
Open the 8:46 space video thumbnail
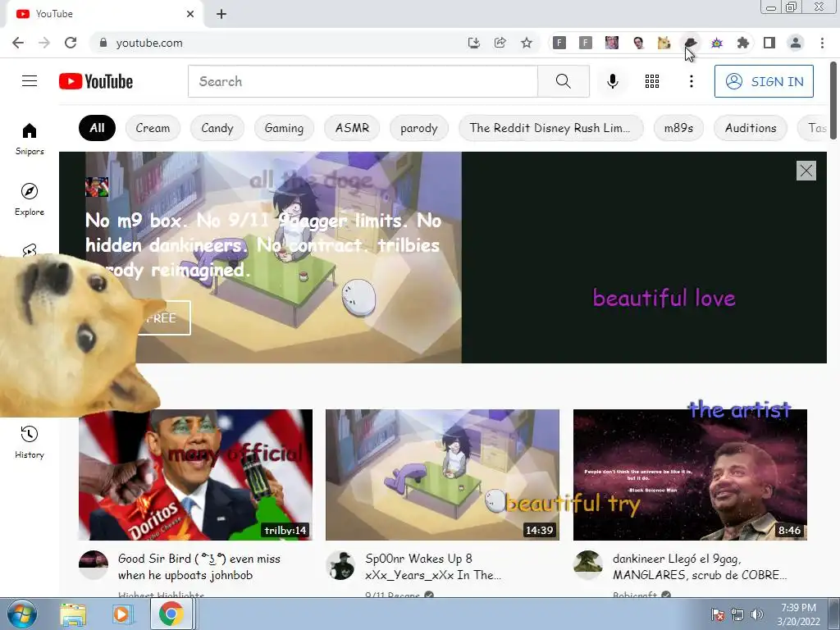pyautogui.click(x=690, y=475)
